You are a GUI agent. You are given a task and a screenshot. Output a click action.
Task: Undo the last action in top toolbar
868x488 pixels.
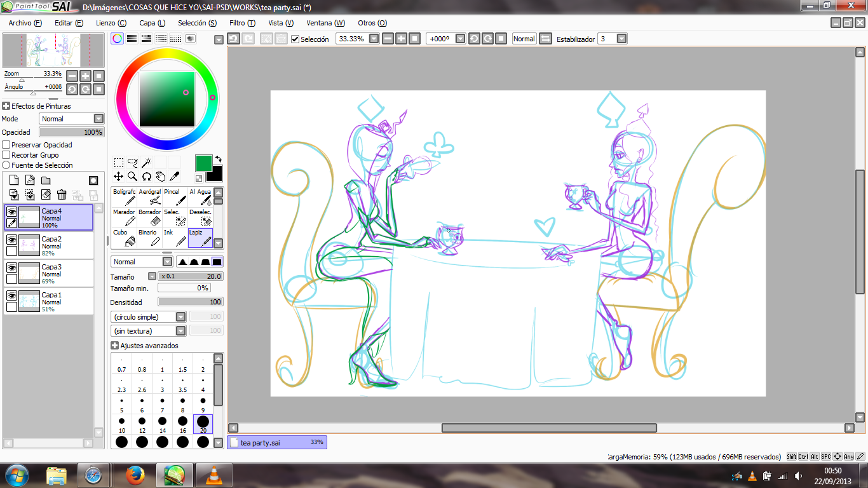(x=233, y=39)
